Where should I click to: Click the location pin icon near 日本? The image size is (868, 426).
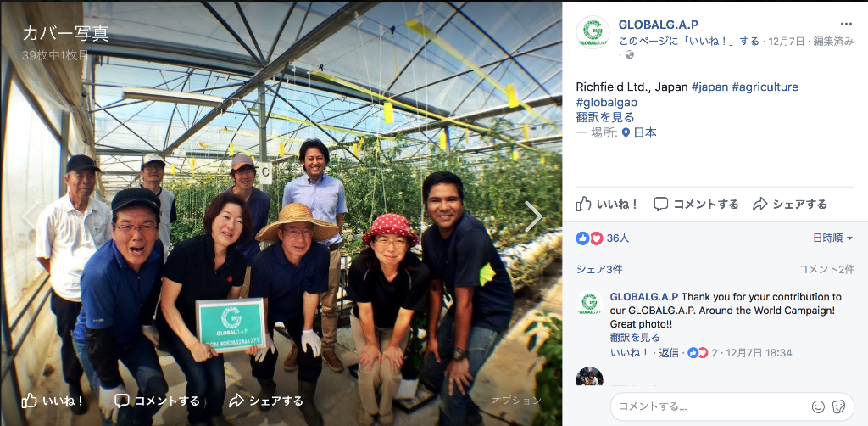pos(626,133)
